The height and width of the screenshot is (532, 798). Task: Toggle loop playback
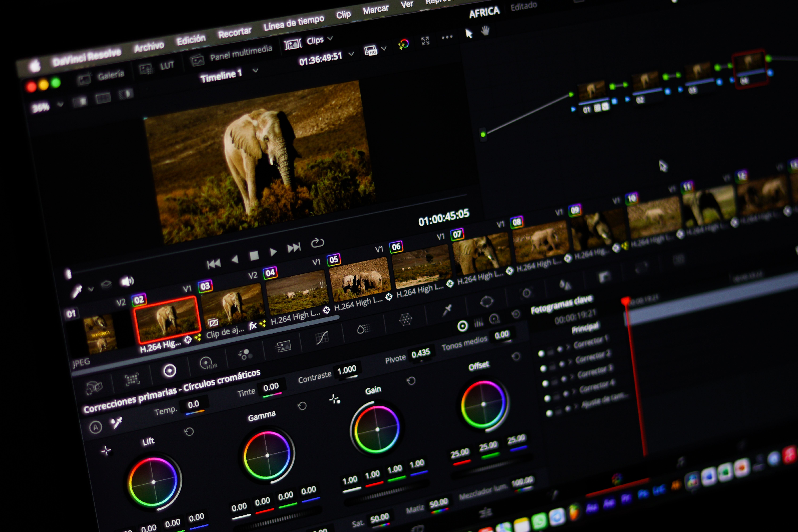[x=318, y=243]
